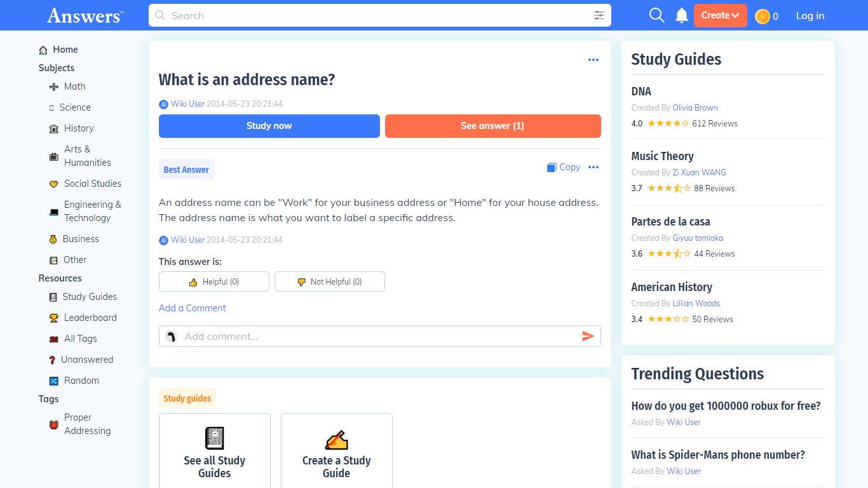The width and height of the screenshot is (868, 488).
Task: Mark answer as Helpful
Action: (x=214, y=281)
